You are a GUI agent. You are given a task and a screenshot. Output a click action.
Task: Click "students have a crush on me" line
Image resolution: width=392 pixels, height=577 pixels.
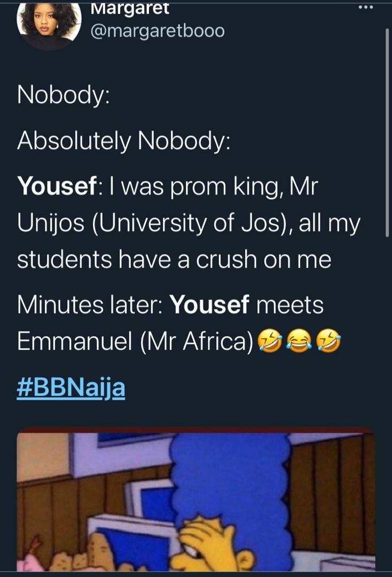point(174,259)
